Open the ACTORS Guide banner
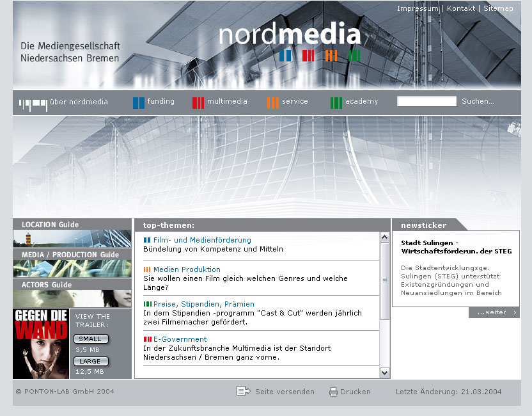The height and width of the screenshot is (416, 532). tap(72, 293)
